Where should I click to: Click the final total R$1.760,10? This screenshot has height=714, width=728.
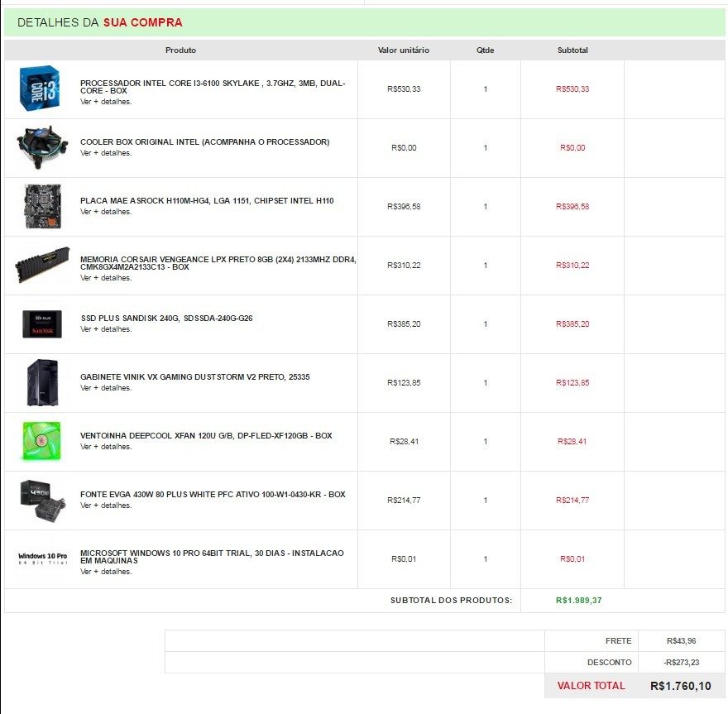pos(681,686)
